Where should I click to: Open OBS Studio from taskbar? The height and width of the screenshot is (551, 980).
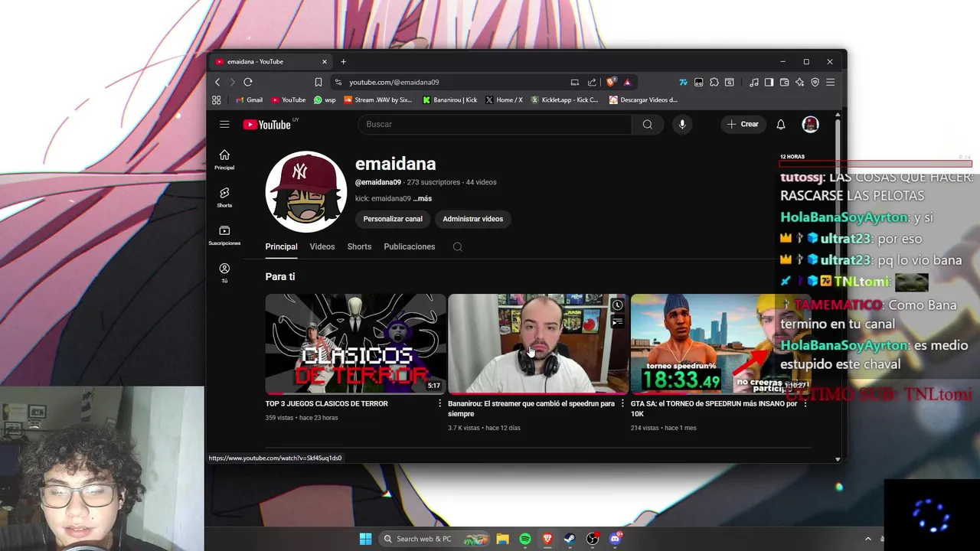click(x=593, y=539)
